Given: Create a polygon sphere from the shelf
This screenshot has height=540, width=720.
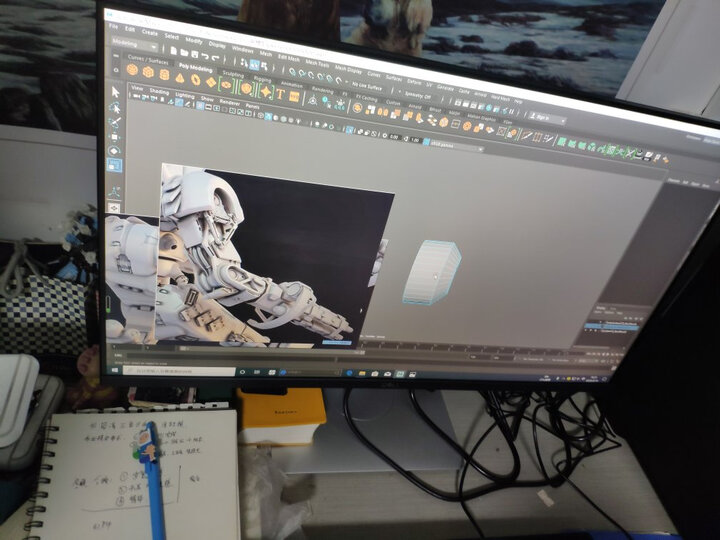Looking at the screenshot, I should pos(132,70).
